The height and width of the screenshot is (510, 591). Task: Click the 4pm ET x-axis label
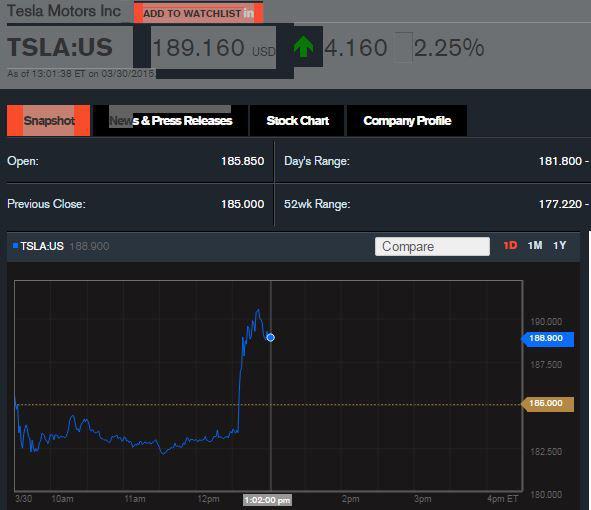pyautogui.click(x=503, y=499)
